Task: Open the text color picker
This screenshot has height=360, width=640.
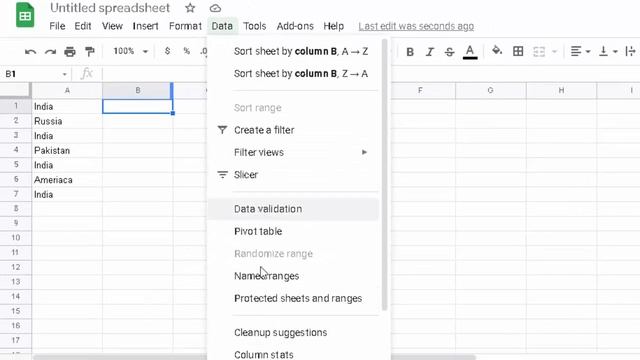Action: 470,52
